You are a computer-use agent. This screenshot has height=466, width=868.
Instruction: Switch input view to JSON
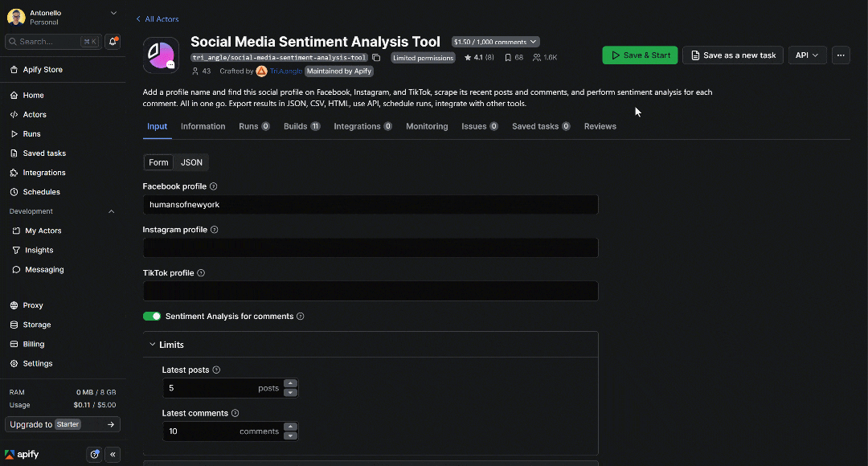pos(191,162)
